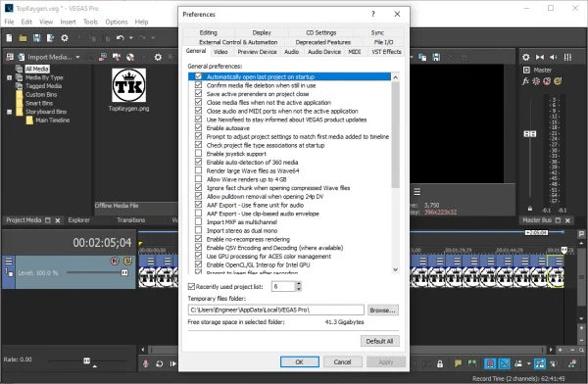Click the video preview hamburger menu icon
The height and width of the screenshot is (384, 588).
coord(417,192)
